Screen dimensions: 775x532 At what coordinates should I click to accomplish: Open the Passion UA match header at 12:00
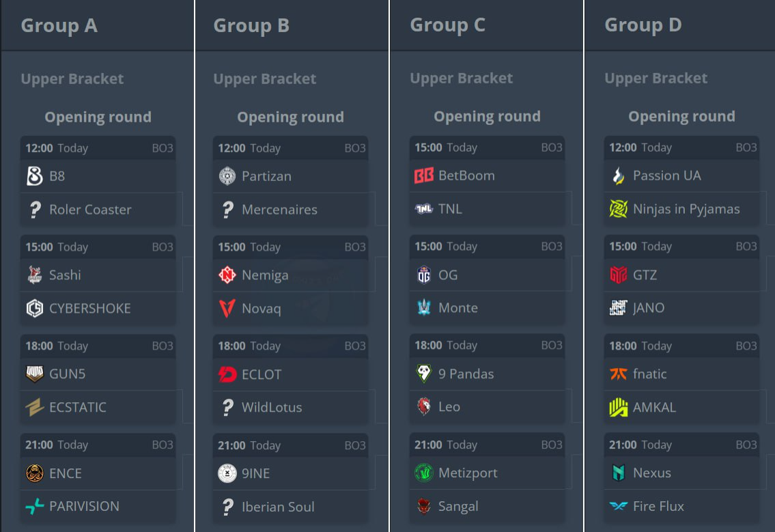[x=681, y=148]
